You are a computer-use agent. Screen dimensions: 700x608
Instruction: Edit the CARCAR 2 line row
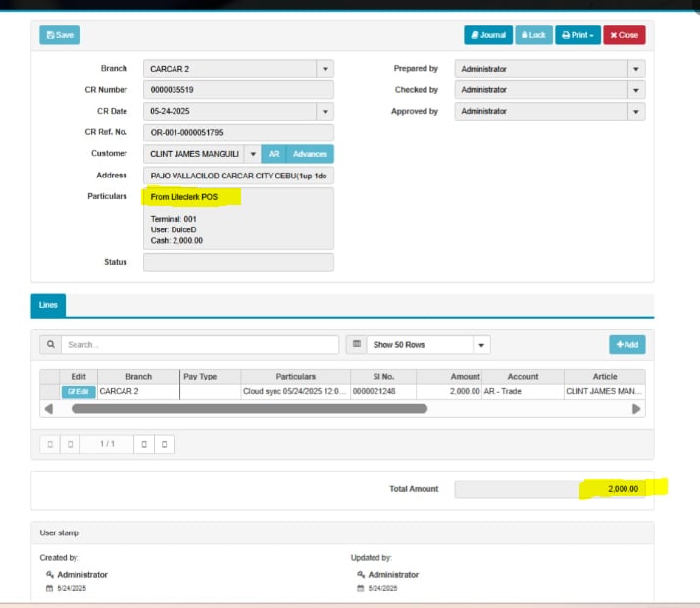78,391
